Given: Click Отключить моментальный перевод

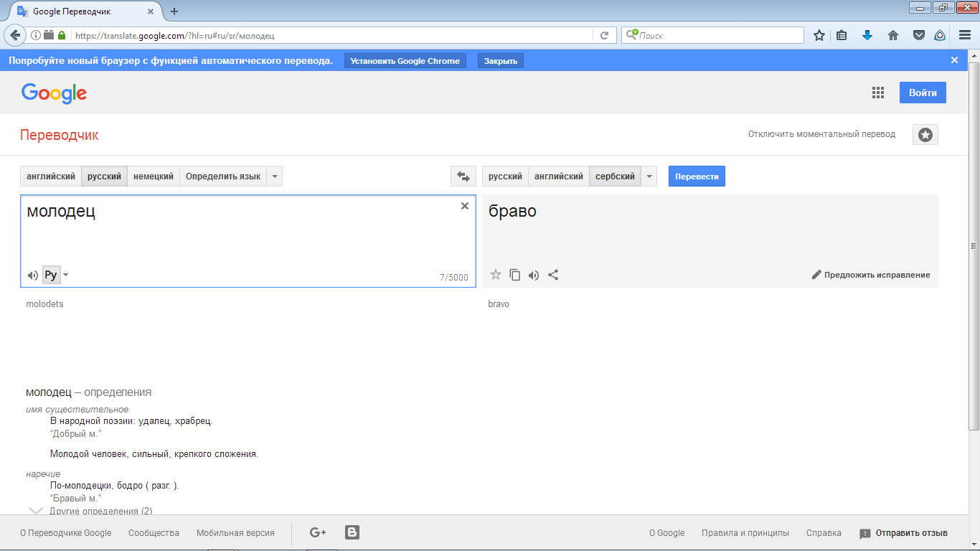Looking at the screenshot, I should (821, 134).
